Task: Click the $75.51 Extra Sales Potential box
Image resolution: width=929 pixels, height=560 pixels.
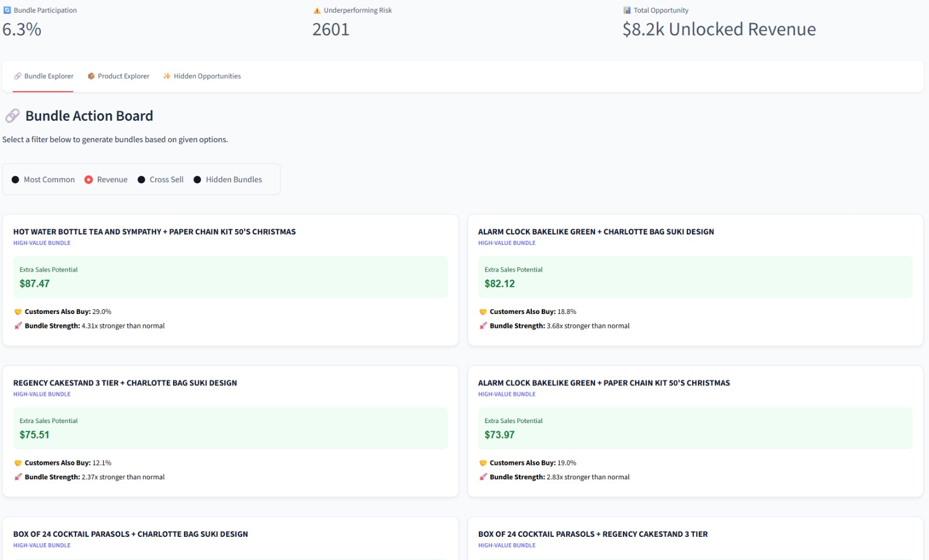Action: pyautogui.click(x=230, y=428)
